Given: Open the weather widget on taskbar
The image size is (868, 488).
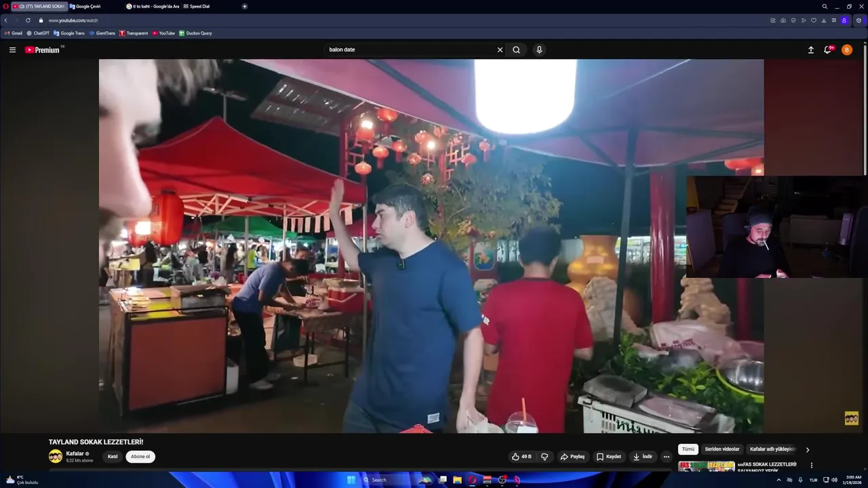Looking at the screenshot, I should click(x=22, y=480).
